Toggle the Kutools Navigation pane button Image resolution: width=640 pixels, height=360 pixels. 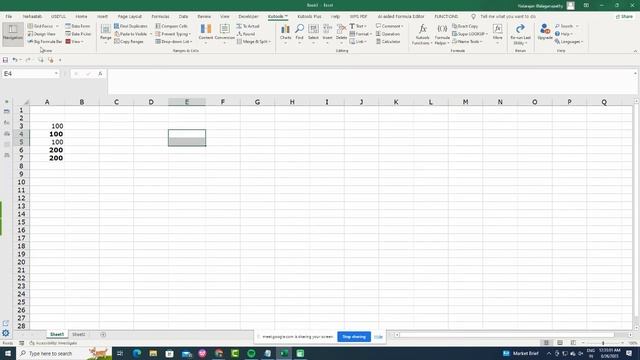[x=13, y=33]
